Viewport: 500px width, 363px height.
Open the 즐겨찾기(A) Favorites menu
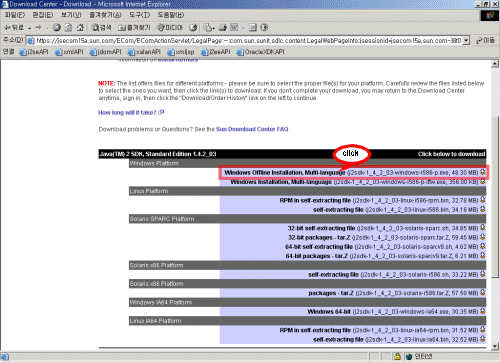(105, 15)
